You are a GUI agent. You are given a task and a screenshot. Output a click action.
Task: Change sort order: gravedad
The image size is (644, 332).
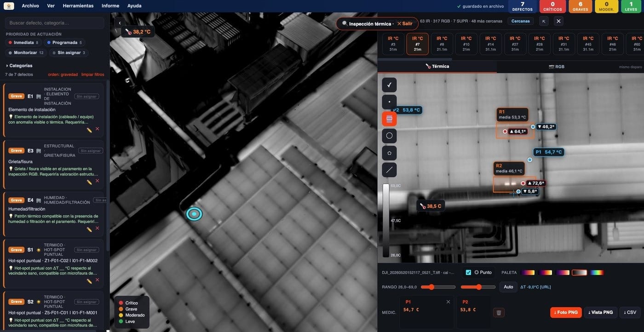point(63,74)
